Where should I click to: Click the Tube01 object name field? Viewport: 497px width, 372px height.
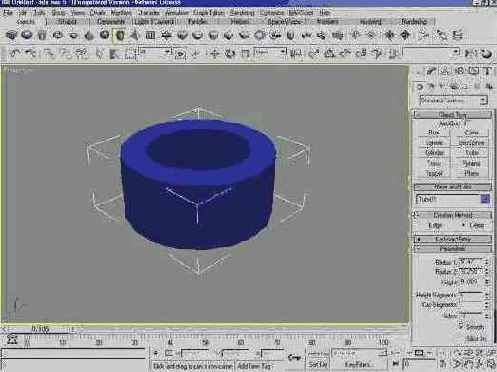click(447, 199)
